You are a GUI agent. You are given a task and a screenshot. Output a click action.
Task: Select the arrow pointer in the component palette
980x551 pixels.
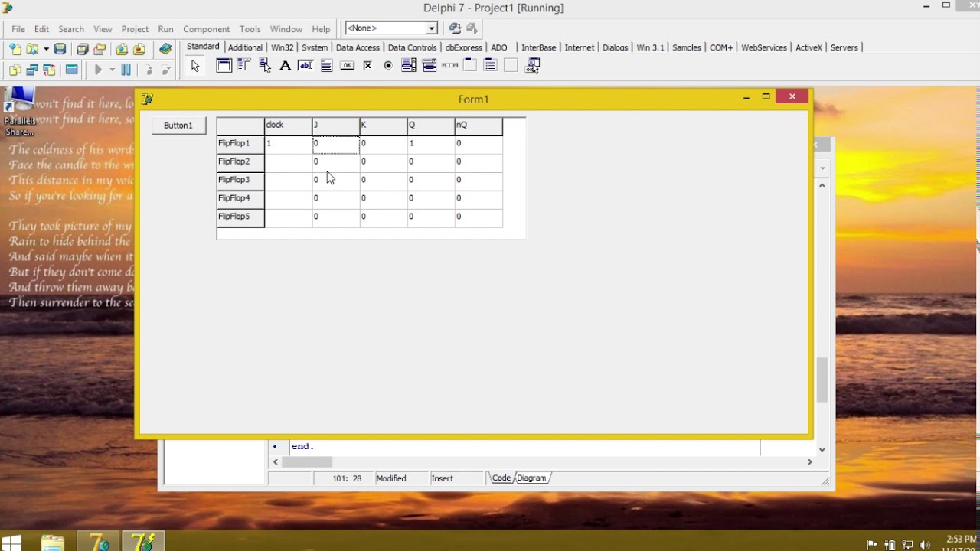click(x=195, y=66)
